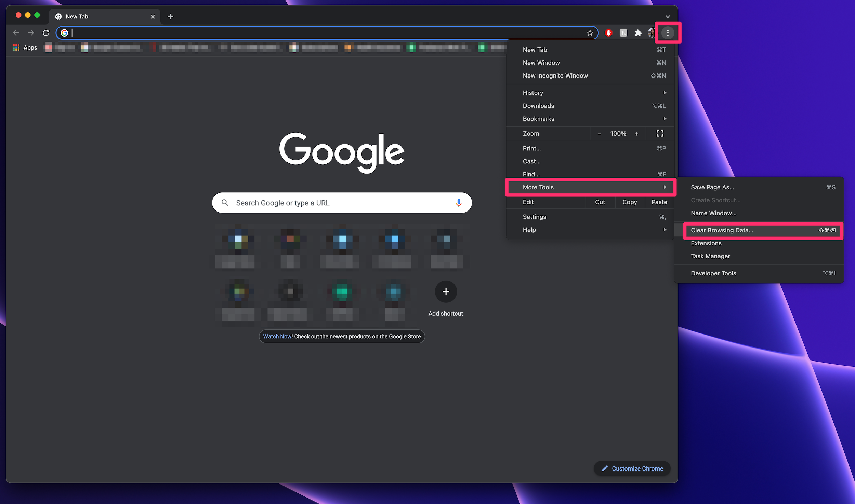
Task: Click the Customize Chrome button
Action: pyautogui.click(x=632, y=468)
